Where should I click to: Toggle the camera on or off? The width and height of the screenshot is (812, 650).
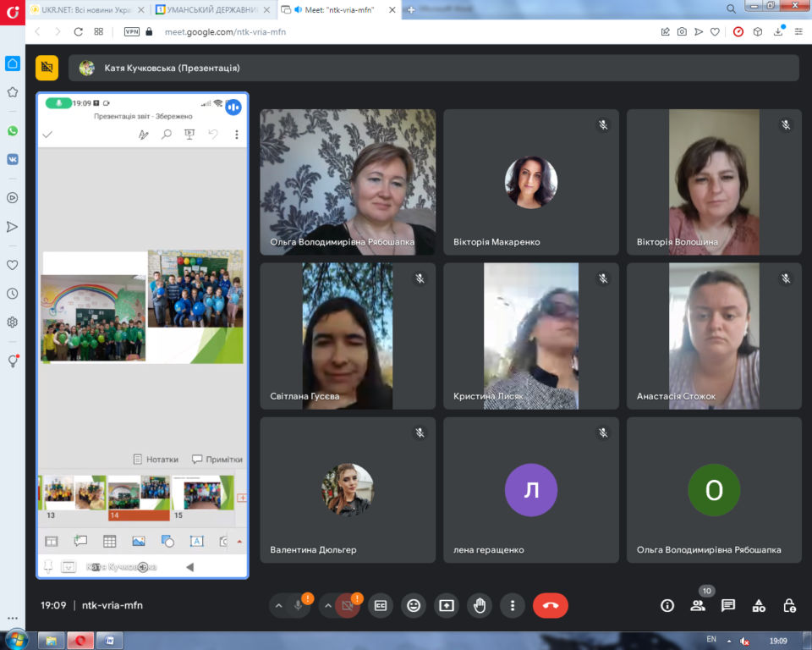click(348, 605)
